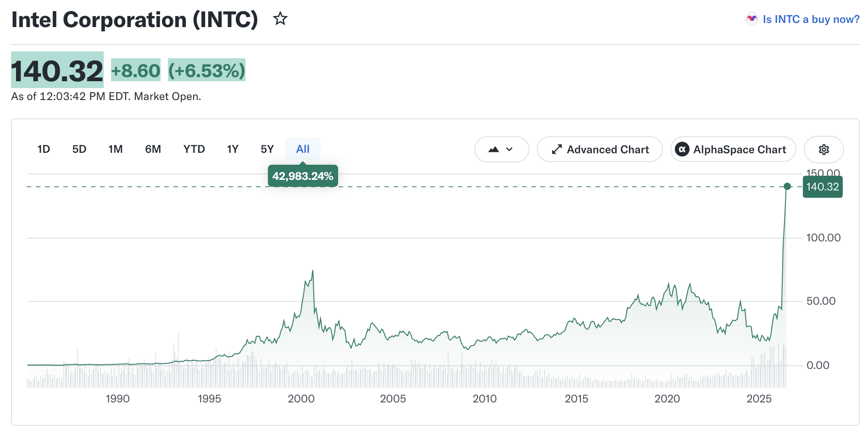Select the 1Y time range
868x435 pixels.
(233, 149)
